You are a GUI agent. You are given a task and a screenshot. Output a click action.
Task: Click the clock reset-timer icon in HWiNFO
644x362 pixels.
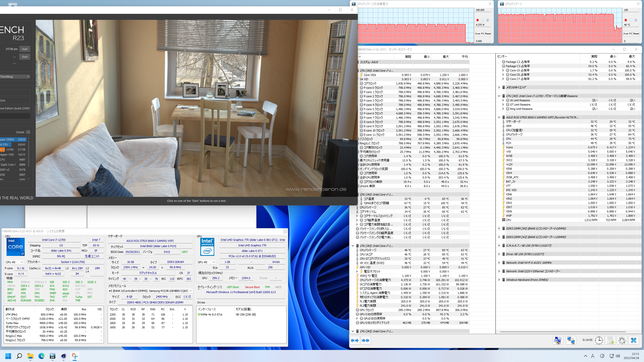(x=599, y=340)
